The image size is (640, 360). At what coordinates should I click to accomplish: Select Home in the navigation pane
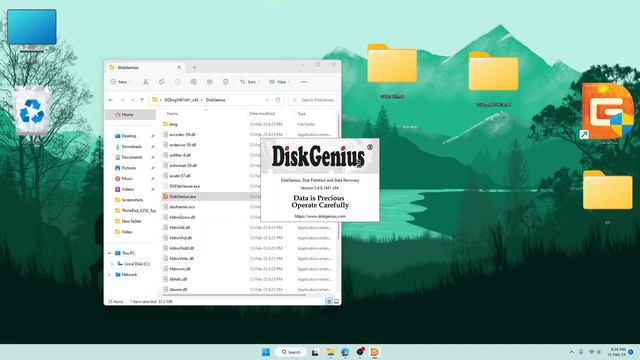pyautogui.click(x=130, y=115)
